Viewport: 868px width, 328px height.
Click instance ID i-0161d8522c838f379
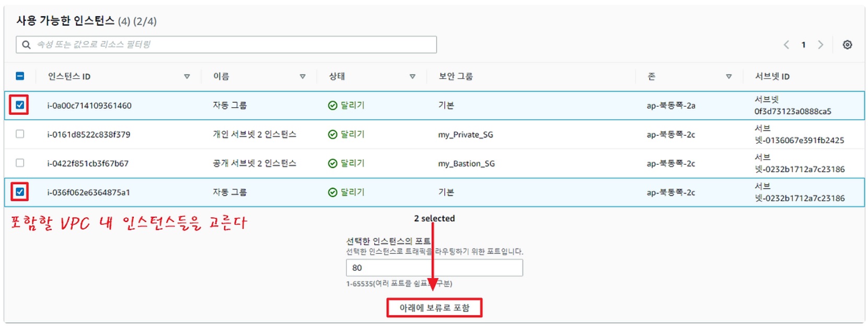(x=89, y=134)
